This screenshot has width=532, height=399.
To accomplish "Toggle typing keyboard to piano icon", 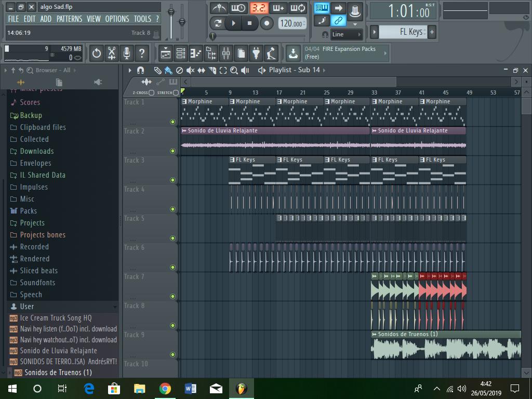I will click(321, 7).
